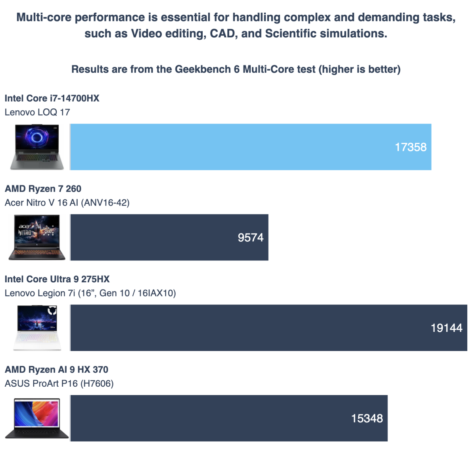This screenshot has width=476, height=451.
Task: Click the Geekbench 6 Multi-Core test subtitle
Action: point(236,69)
